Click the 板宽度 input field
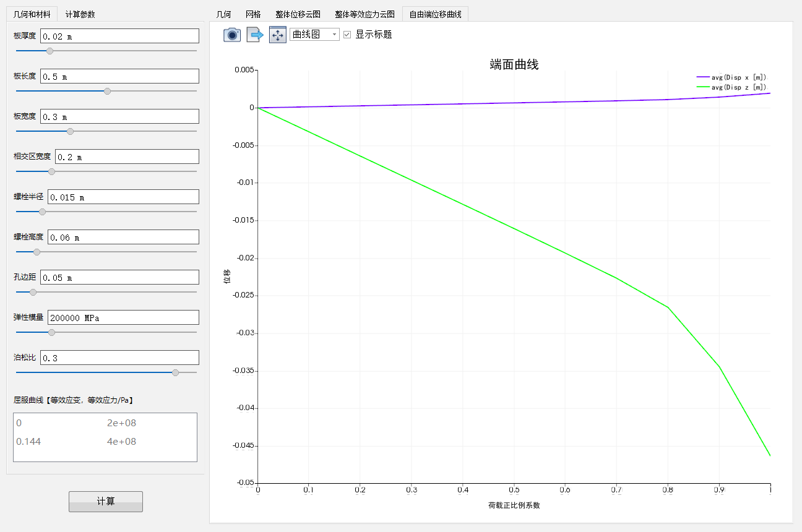The width and height of the screenshot is (802, 532). (119, 116)
